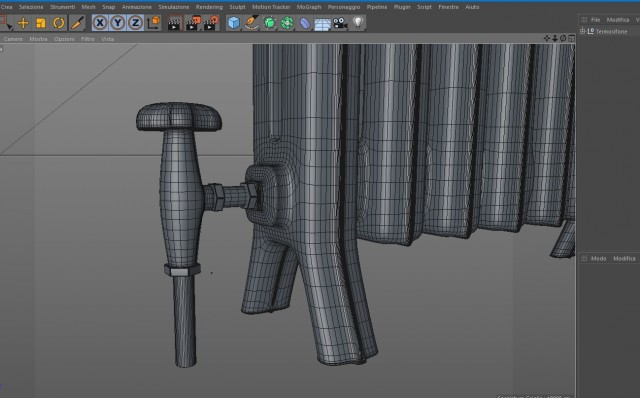Add a camera object

tap(340, 23)
